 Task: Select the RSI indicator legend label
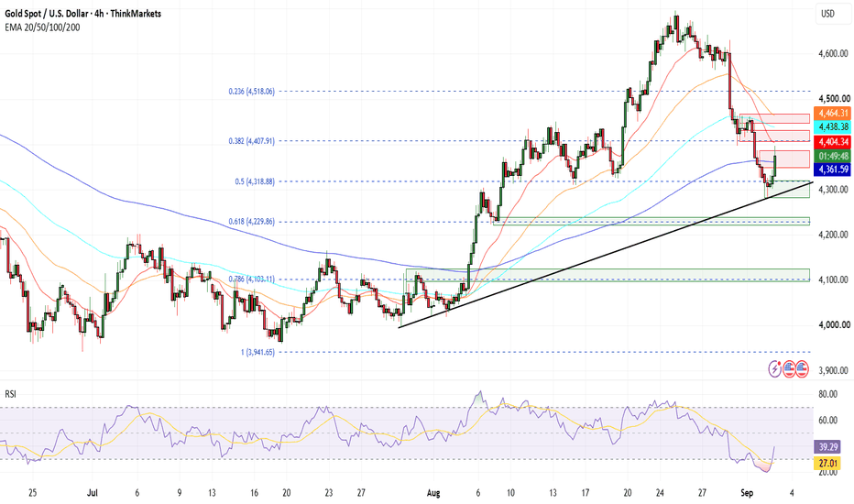[10, 394]
